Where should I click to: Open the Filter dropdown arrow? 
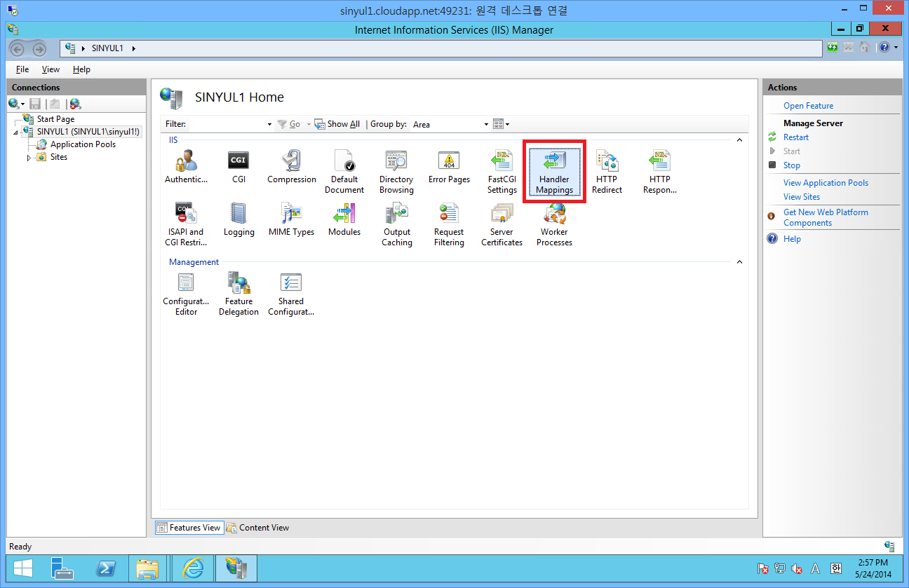pyautogui.click(x=269, y=125)
